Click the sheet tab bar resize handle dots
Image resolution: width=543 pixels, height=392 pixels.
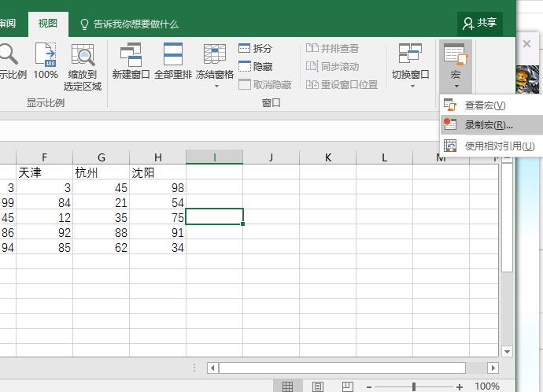point(194,368)
